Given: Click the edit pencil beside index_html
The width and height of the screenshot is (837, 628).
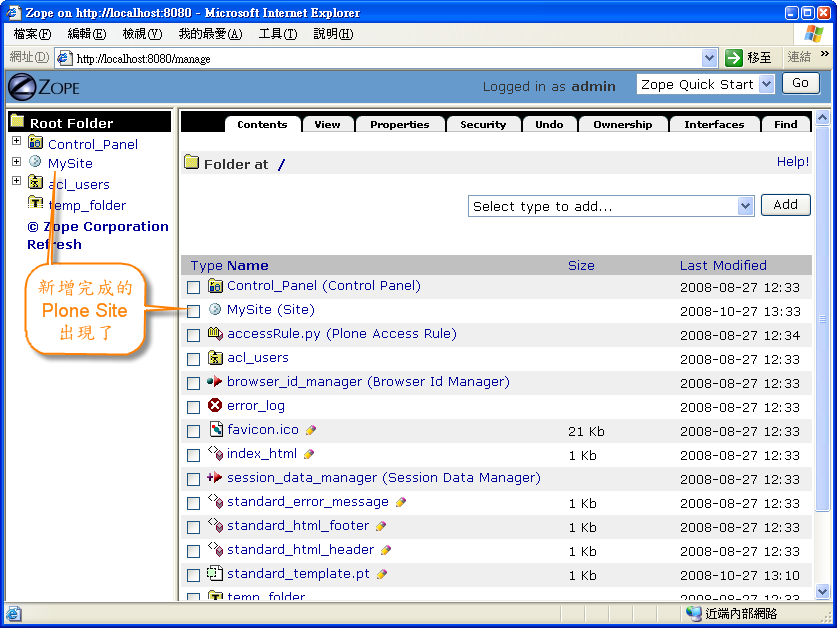Looking at the screenshot, I should click(309, 454).
